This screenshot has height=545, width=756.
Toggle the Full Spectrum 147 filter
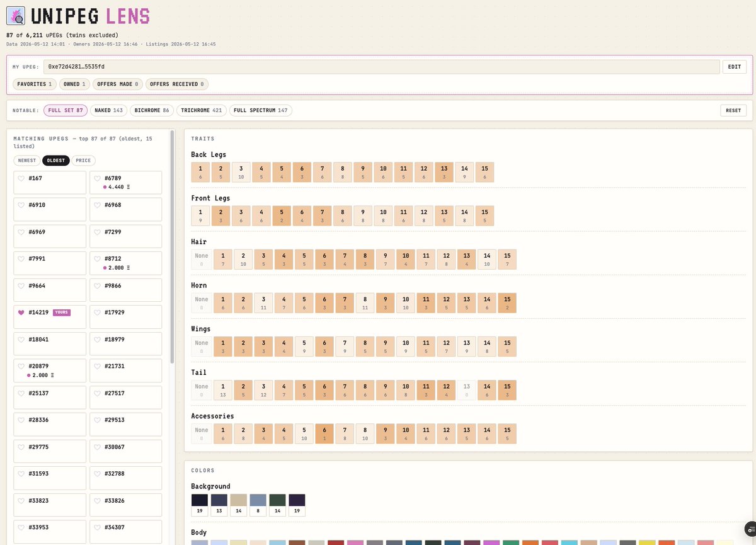[x=261, y=110]
